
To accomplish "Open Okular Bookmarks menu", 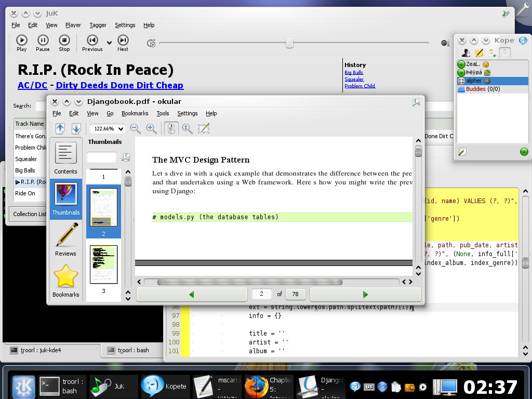I will (x=135, y=113).
